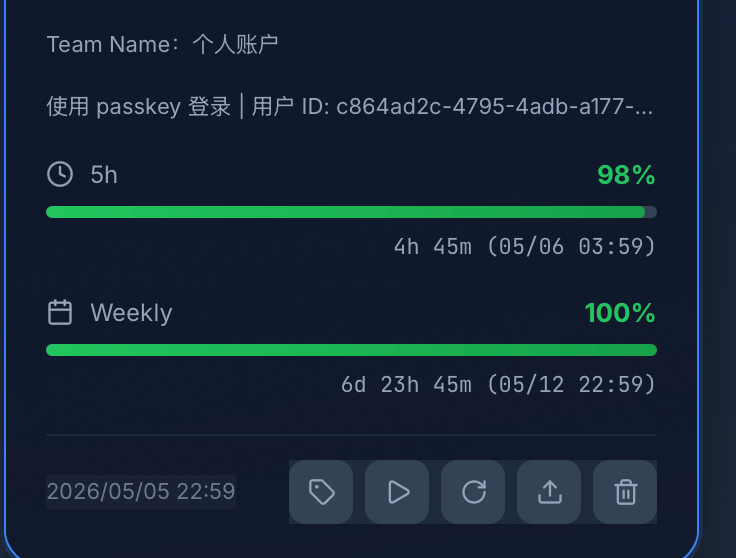Click the clock icon beside 5h

coord(60,174)
